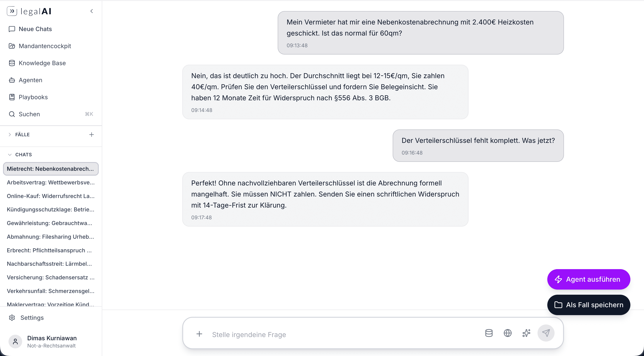Go to Knowledge Base
Viewport: 644px width, 356px height.
click(42, 63)
